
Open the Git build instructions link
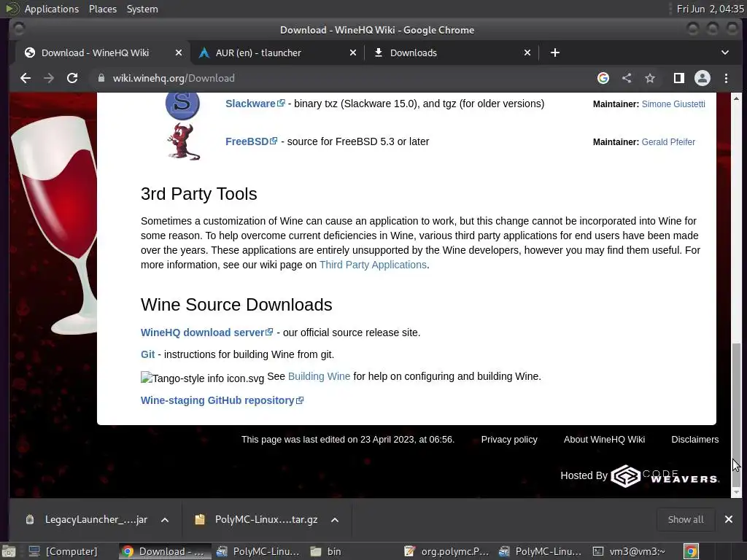point(147,354)
